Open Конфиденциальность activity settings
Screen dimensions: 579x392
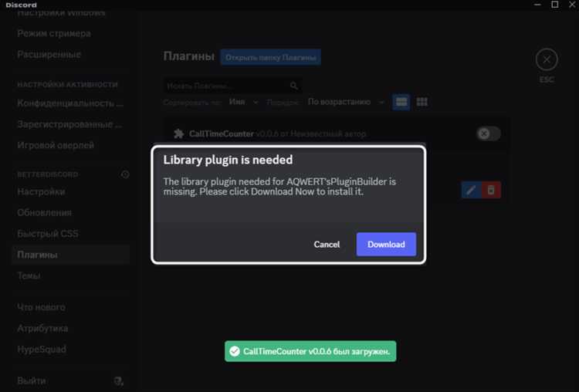(x=70, y=103)
